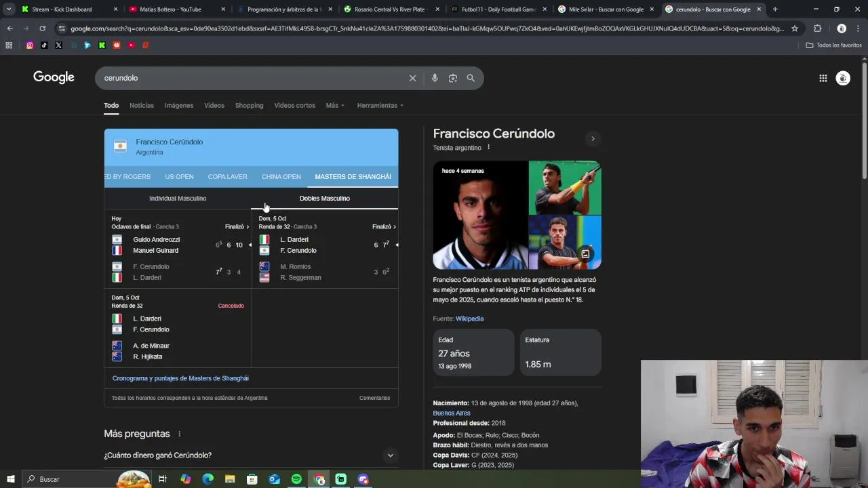Expand the Más search filter dropdown
The image size is (868, 488).
coord(335,105)
